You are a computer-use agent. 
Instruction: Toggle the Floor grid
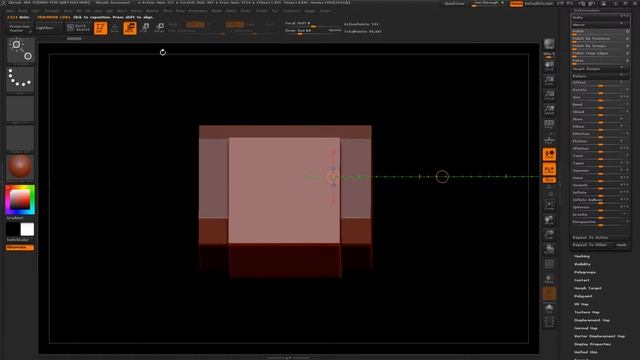[549, 140]
